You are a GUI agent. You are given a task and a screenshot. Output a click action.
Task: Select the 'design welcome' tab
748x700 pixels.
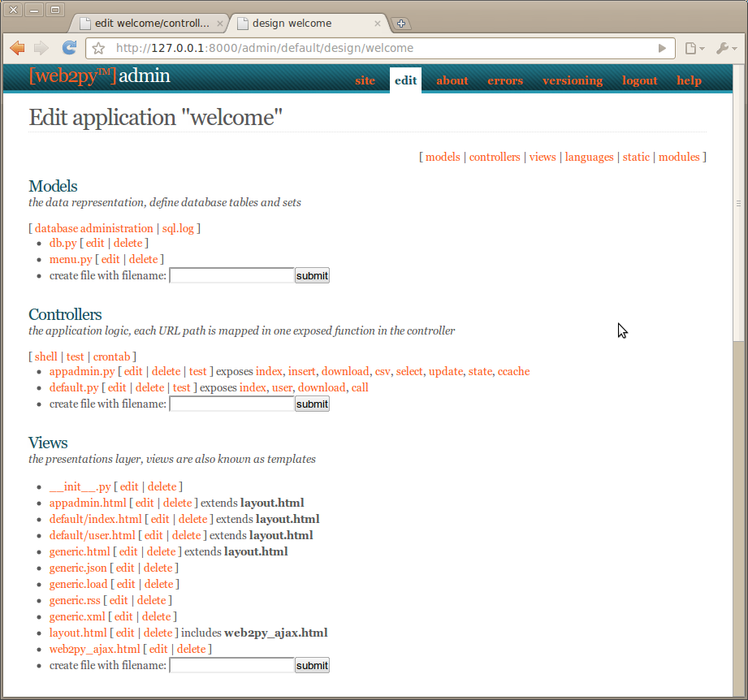coord(308,24)
